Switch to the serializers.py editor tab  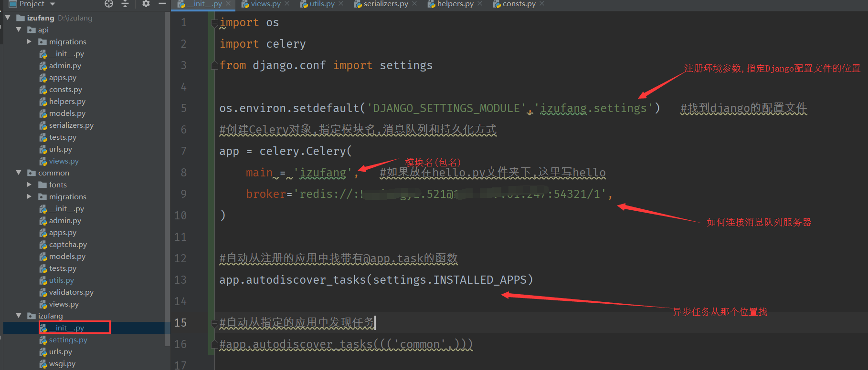(385, 4)
